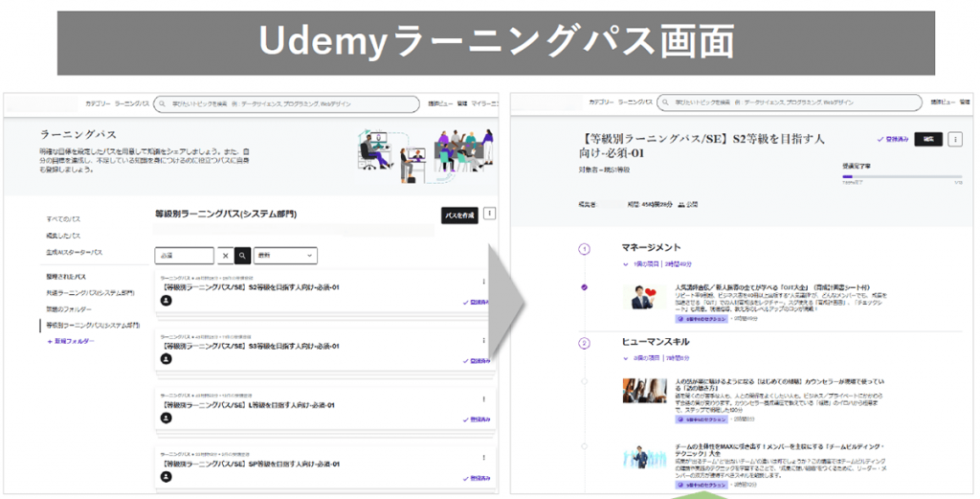Open the SP等級を目指す人向け-必須-01 path title

250,464
